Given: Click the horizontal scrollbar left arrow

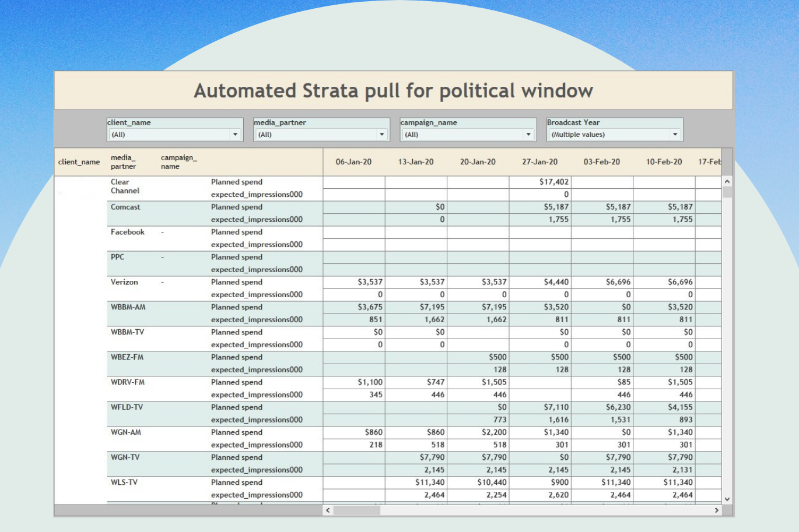Looking at the screenshot, I should point(328,510).
